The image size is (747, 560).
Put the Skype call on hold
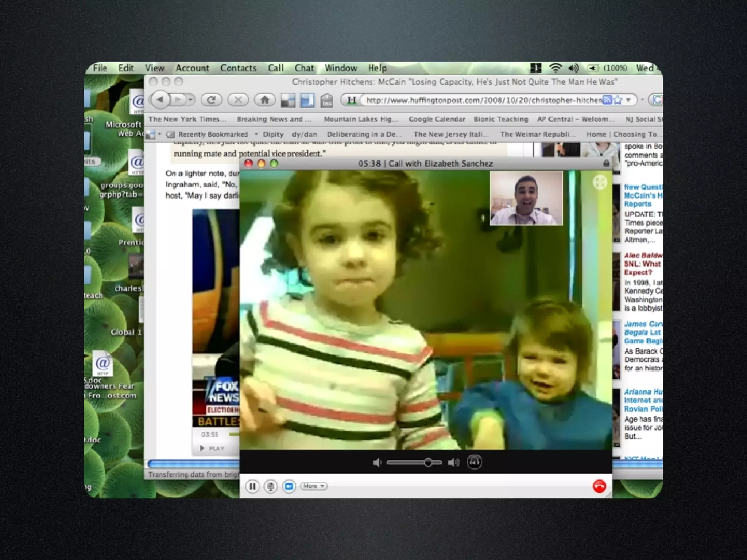click(252, 486)
